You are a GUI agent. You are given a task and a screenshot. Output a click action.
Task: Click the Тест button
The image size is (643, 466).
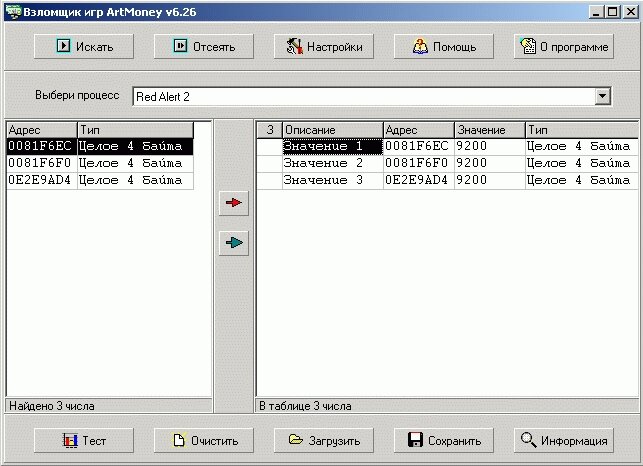tap(84, 441)
